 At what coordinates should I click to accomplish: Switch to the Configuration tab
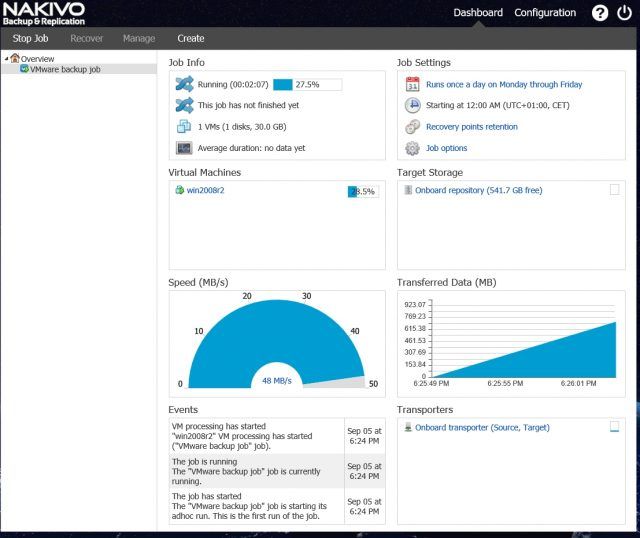point(545,13)
